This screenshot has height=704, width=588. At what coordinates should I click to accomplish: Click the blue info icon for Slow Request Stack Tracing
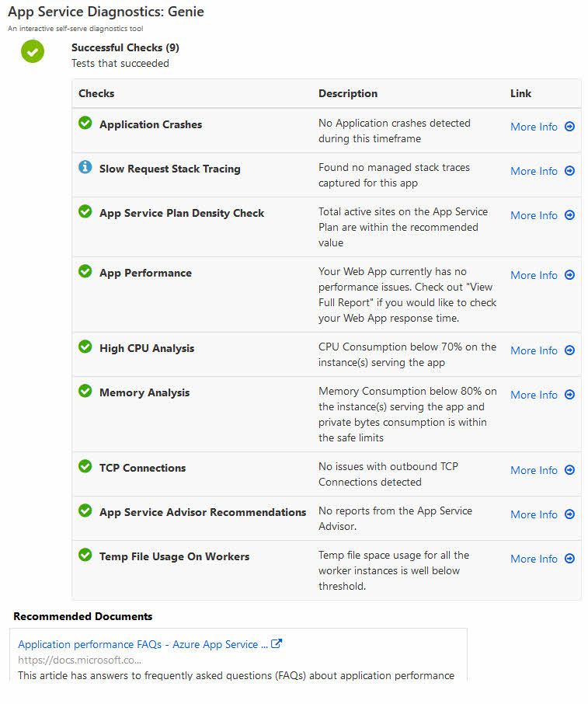pos(85,167)
